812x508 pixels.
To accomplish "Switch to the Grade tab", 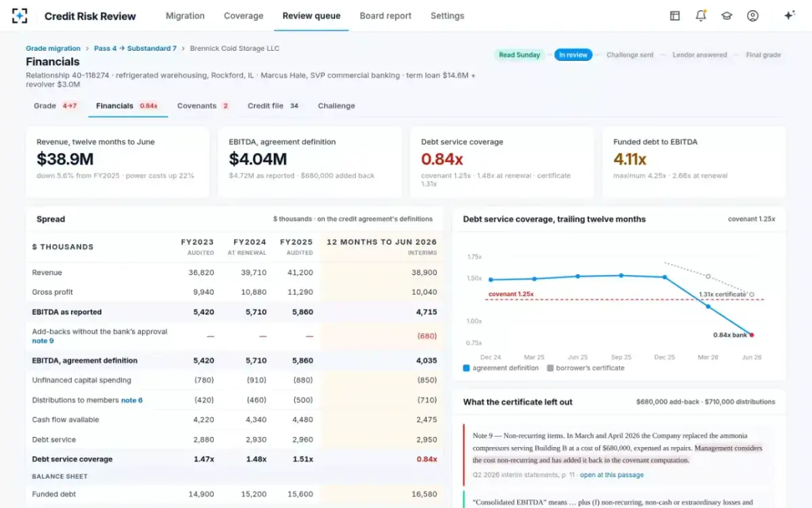I will [55, 106].
